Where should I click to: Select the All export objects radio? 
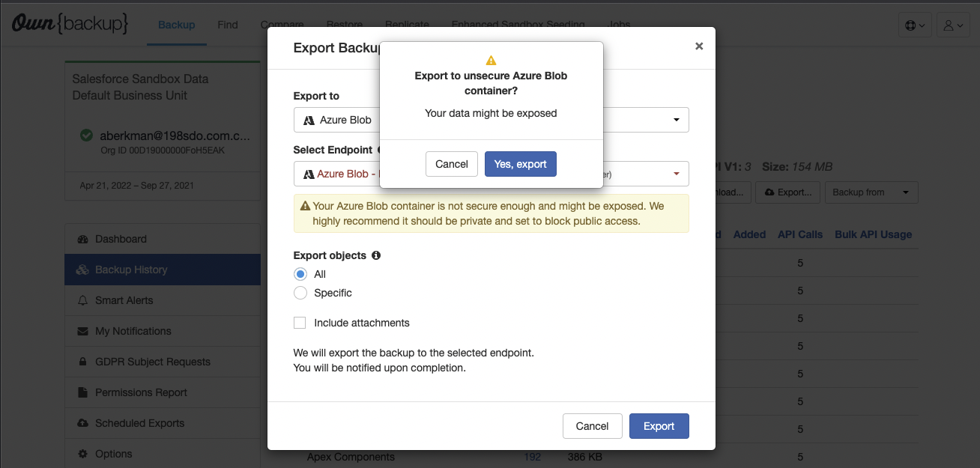[x=300, y=274]
